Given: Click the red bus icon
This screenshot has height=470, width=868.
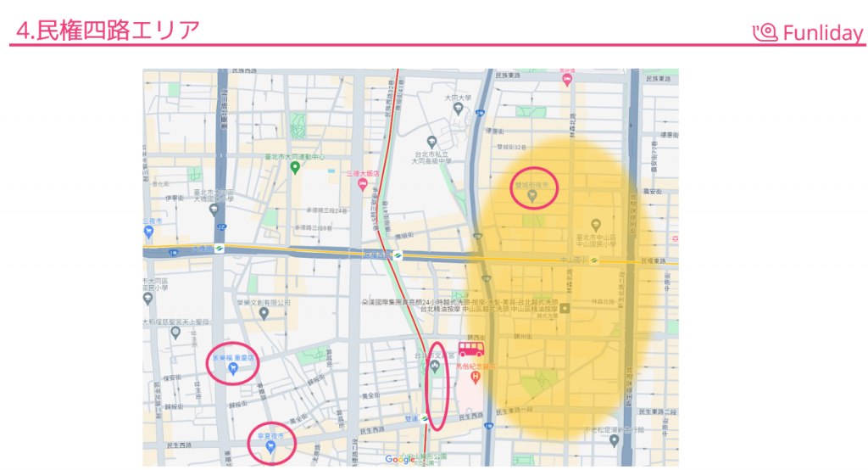Looking at the screenshot, I should [471, 350].
